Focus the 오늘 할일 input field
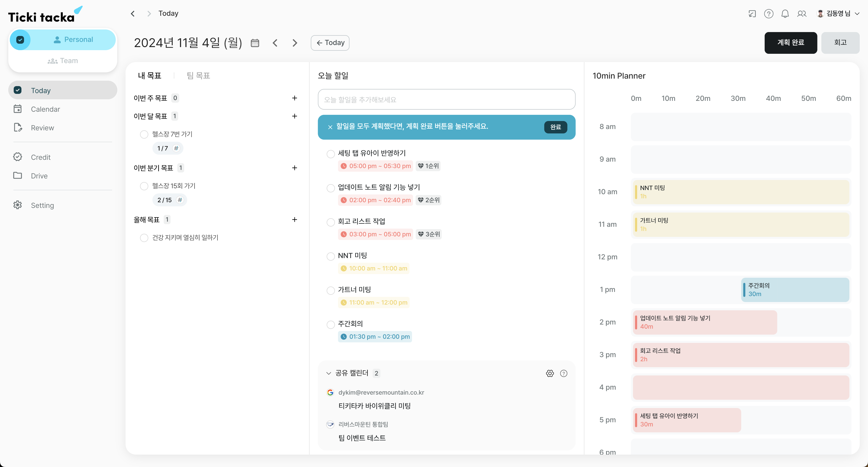This screenshot has width=868, height=467. 446,100
